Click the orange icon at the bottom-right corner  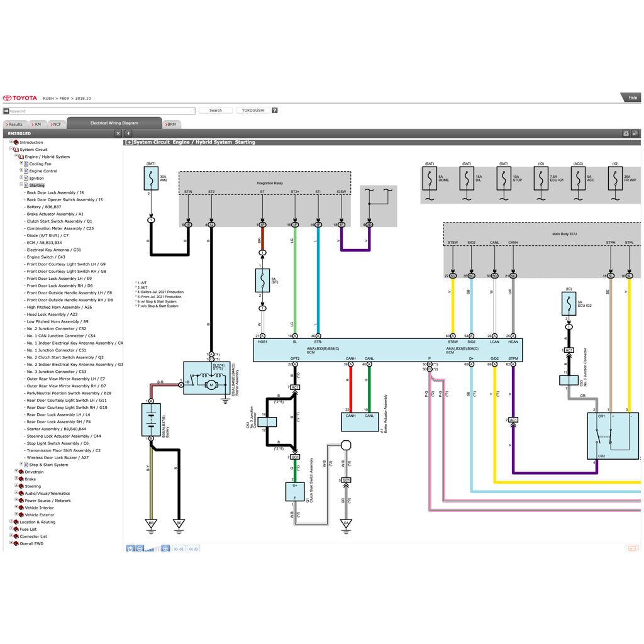[x=632, y=548]
